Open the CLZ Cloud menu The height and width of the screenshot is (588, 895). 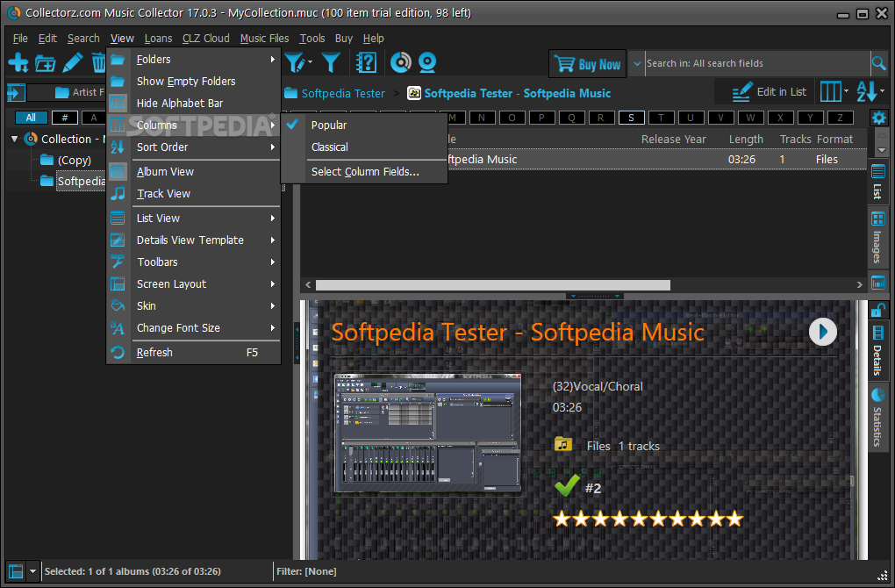point(205,39)
